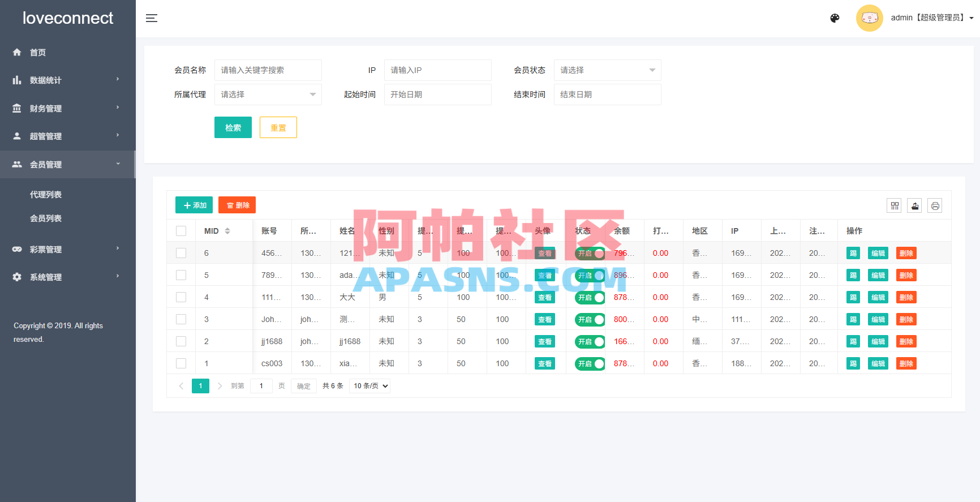Open 会员列表 submenu item
980x502 pixels.
click(x=46, y=218)
